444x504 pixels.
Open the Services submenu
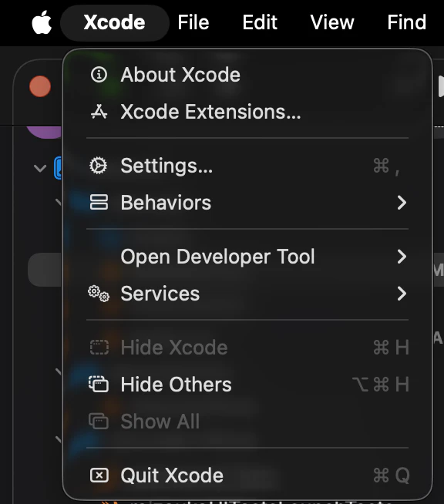point(247,294)
